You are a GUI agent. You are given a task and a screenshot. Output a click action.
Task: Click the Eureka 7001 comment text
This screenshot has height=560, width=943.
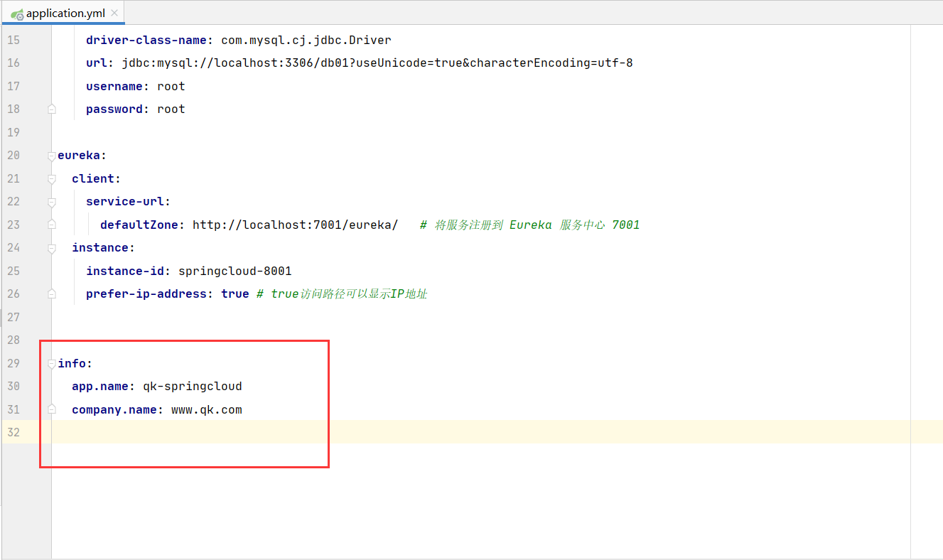530,225
